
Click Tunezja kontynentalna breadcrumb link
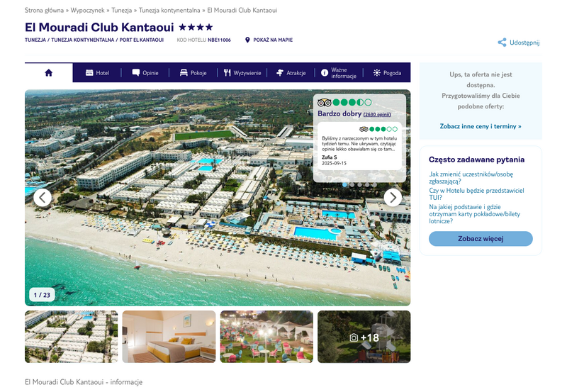click(x=169, y=10)
